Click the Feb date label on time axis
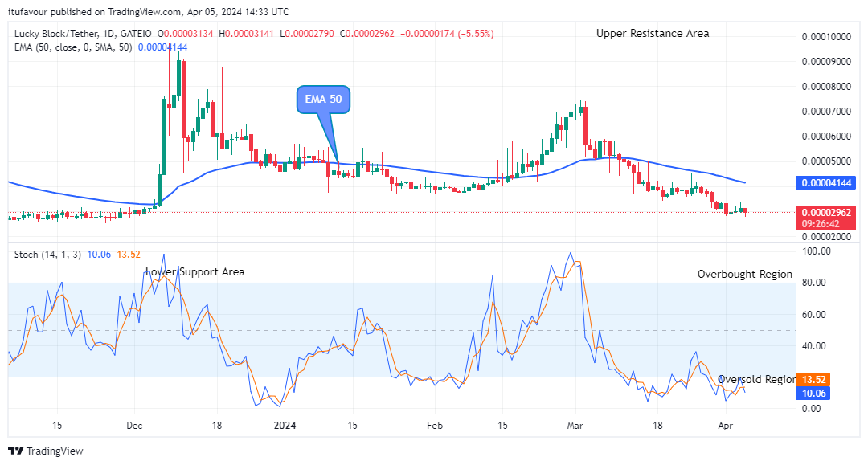Image resolution: width=868 pixels, height=465 pixels. pos(435,426)
